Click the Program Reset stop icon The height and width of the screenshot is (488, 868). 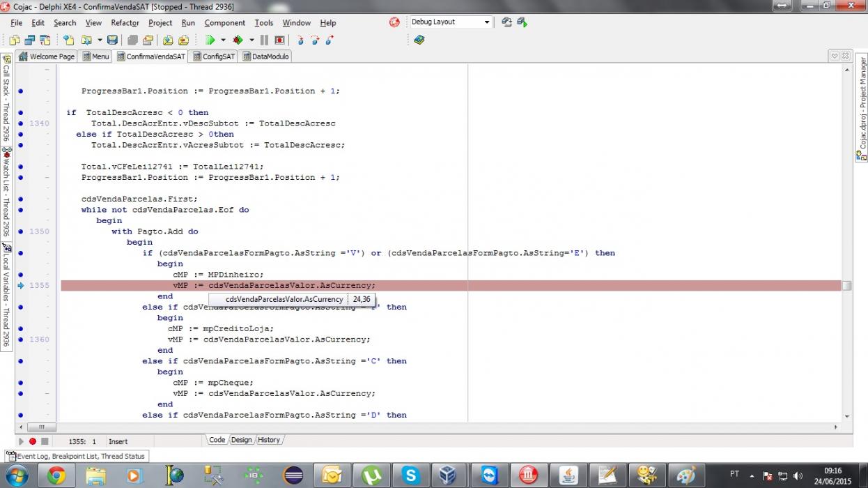tap(279, 40)
